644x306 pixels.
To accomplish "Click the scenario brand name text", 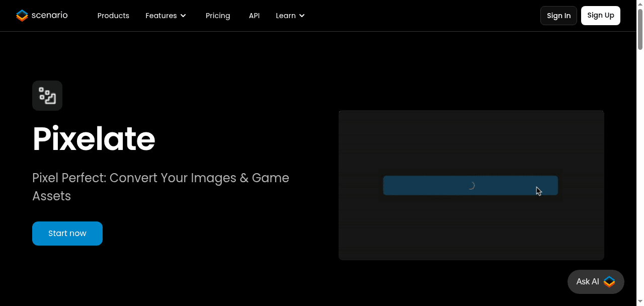I will (x=49, y=15).
